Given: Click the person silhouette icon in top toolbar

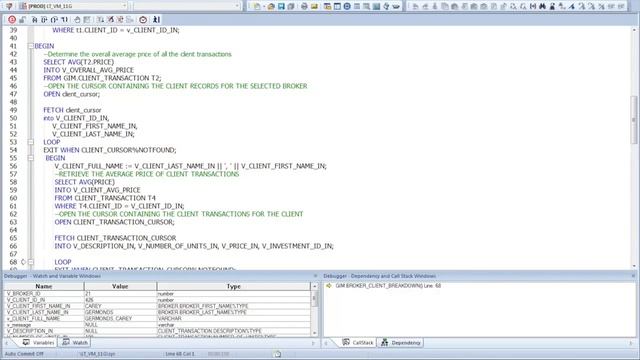Looking at the screenshot, I should [552, 6].
